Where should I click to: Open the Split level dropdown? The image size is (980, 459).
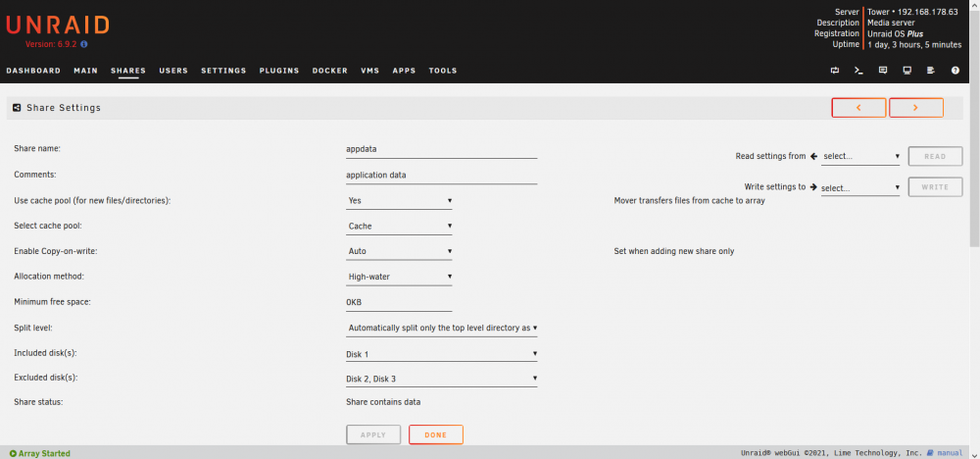pyautogui.click(x=442, y=328)
